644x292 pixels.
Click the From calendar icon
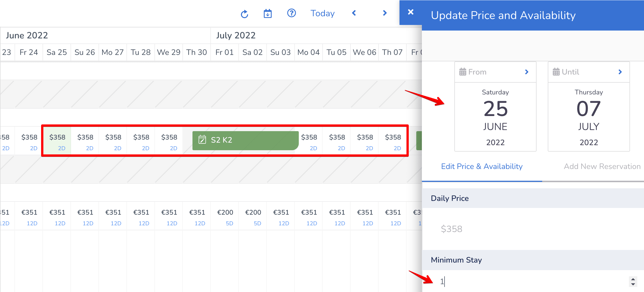point(463,72)
